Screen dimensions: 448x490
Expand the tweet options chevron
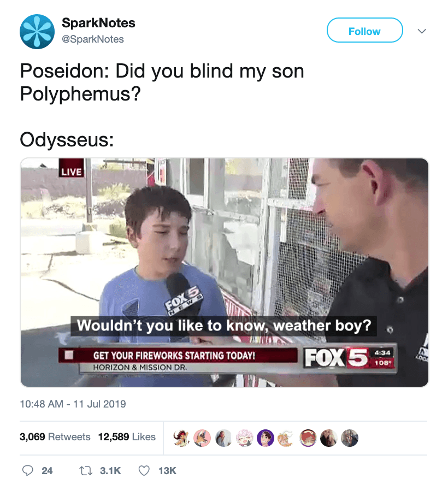422,31
